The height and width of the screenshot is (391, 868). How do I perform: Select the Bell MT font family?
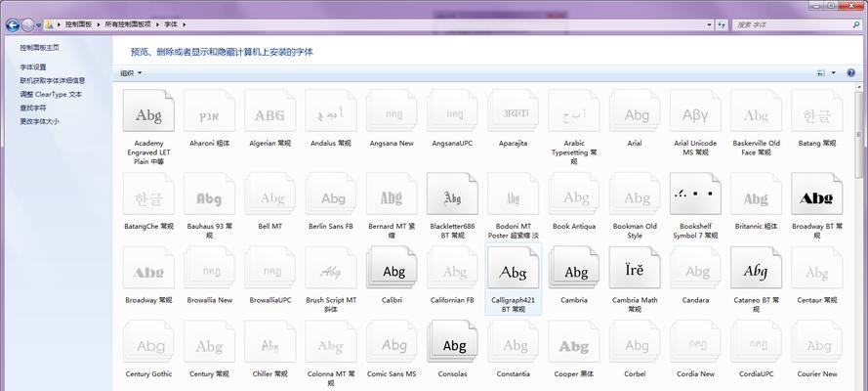coord(270,194)
